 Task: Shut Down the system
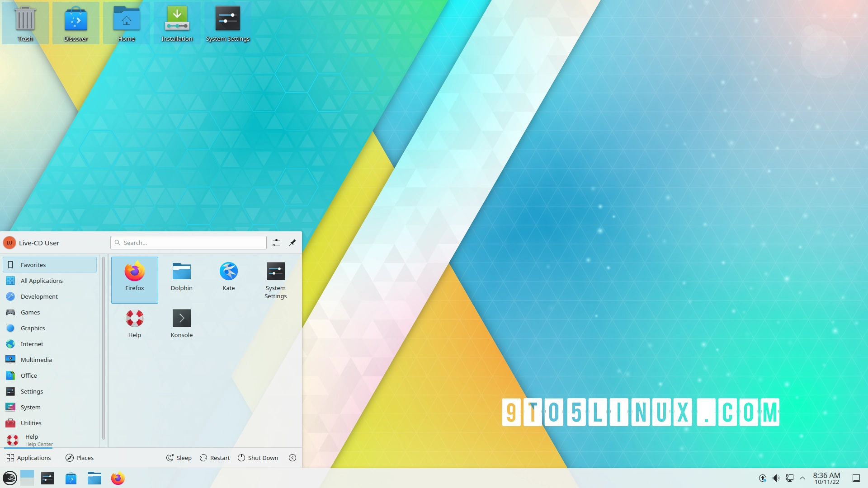[x=258, y=457]
